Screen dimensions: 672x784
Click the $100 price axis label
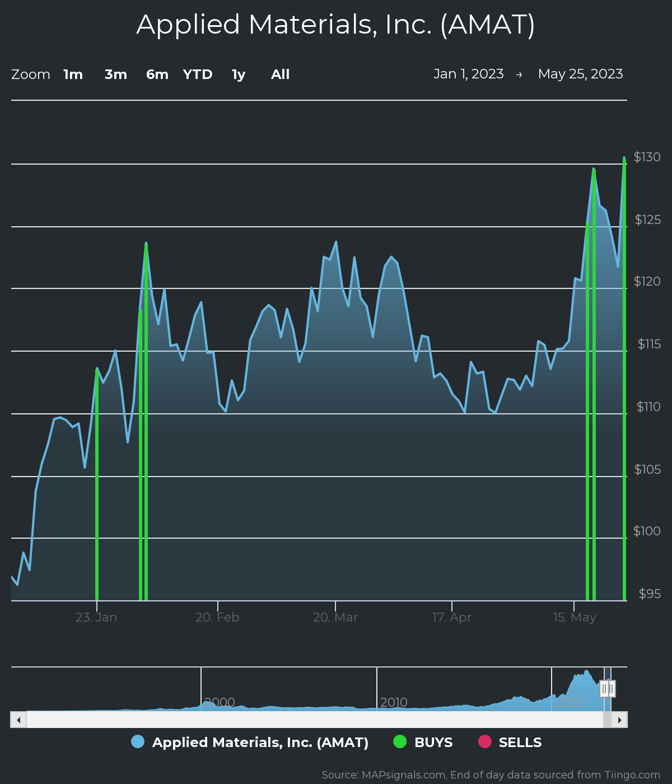click(647, 531)
